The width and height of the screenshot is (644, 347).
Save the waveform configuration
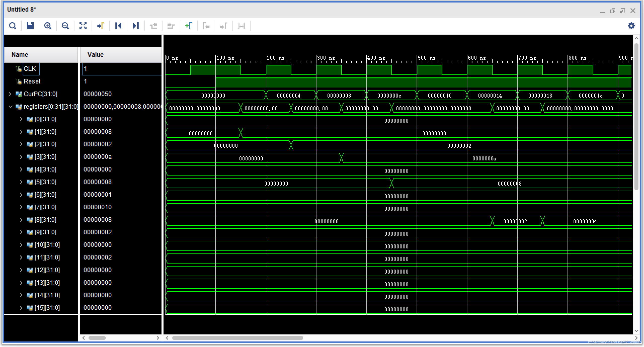30,26
